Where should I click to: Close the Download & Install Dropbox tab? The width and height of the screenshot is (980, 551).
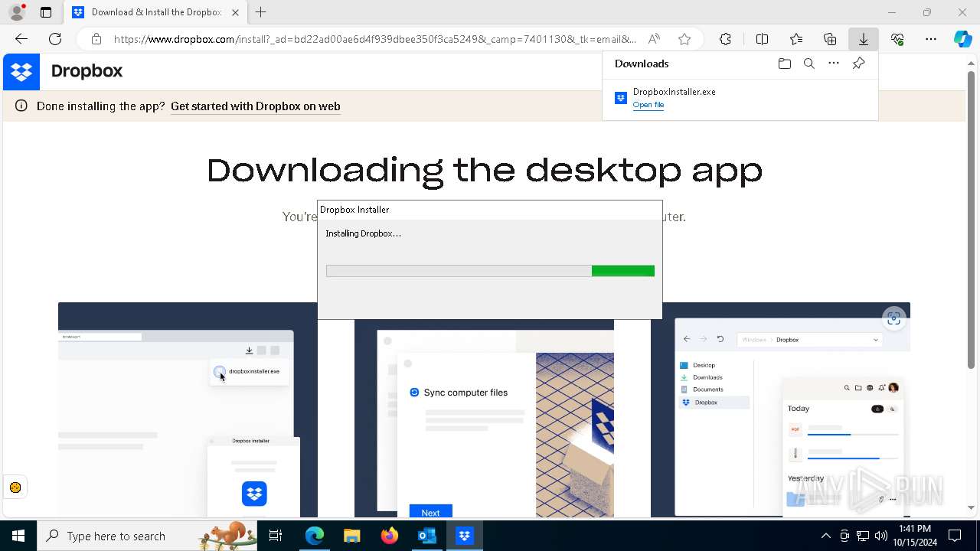pyautogui.click(x=235, y=12)
